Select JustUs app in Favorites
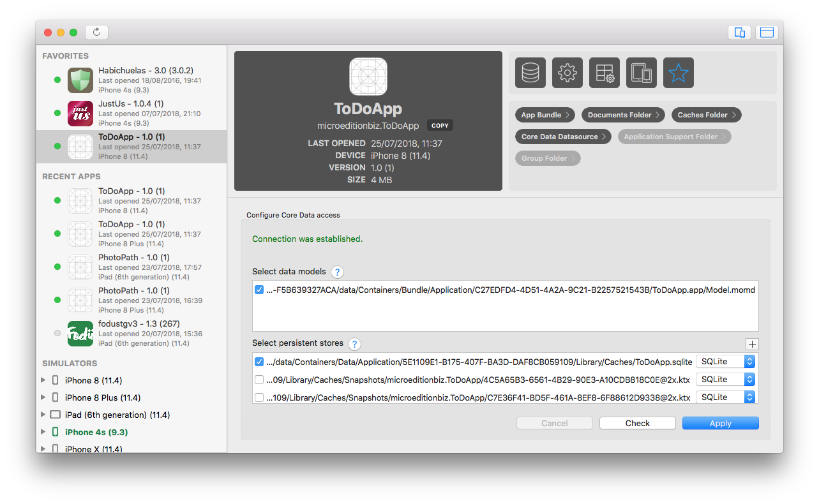Viewport: 819px width, 504px height. [x=131, y=113]
